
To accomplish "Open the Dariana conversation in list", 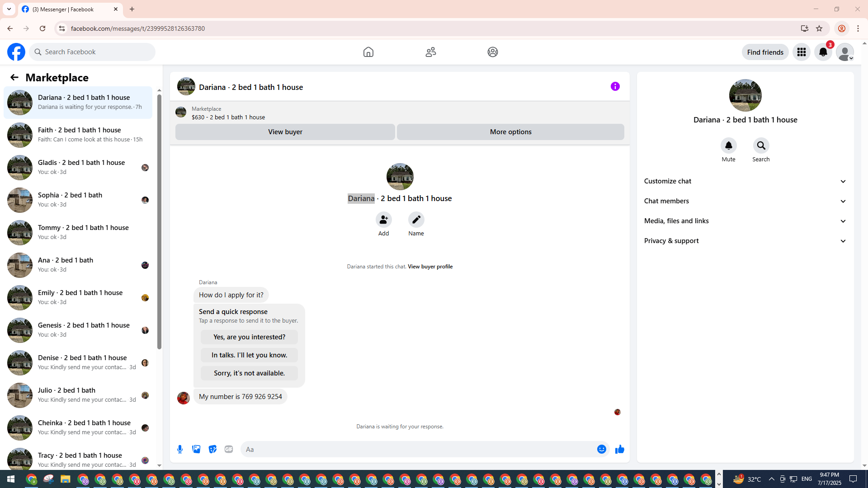I will pyautogui.click(x=78, y=103).
